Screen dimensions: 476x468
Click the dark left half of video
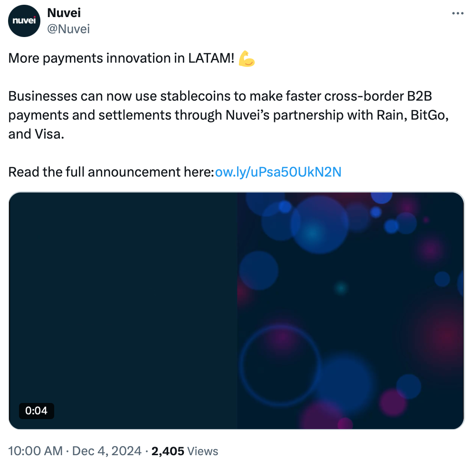123,310
